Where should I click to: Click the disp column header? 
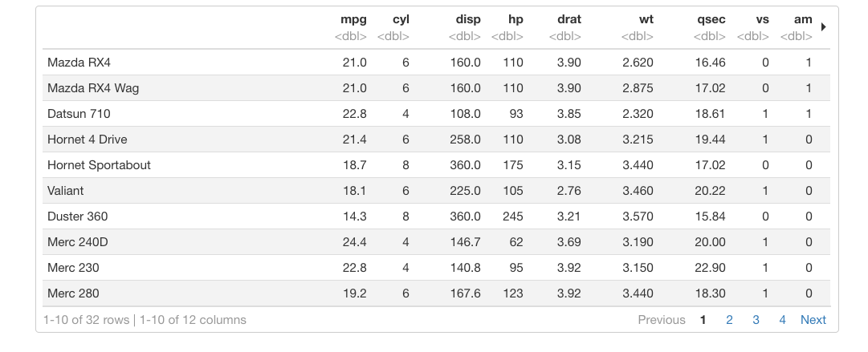[468, 19]
